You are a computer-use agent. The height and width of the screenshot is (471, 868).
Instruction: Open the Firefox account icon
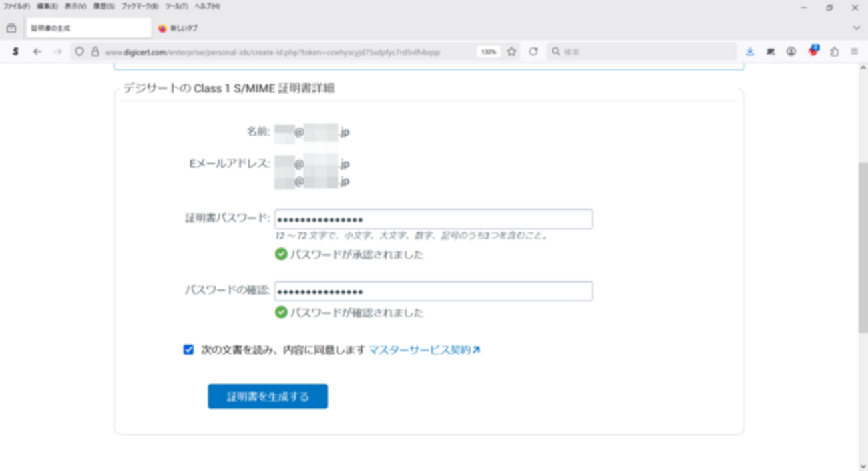coord(791,51)
